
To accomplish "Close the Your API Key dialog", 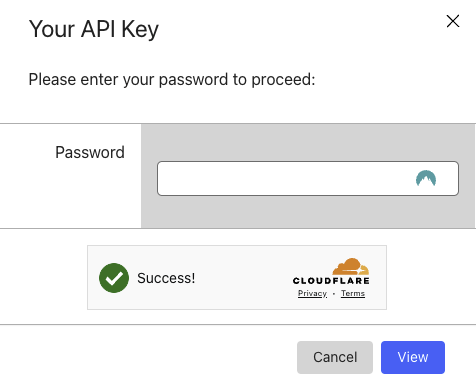I will pos(453,21).
